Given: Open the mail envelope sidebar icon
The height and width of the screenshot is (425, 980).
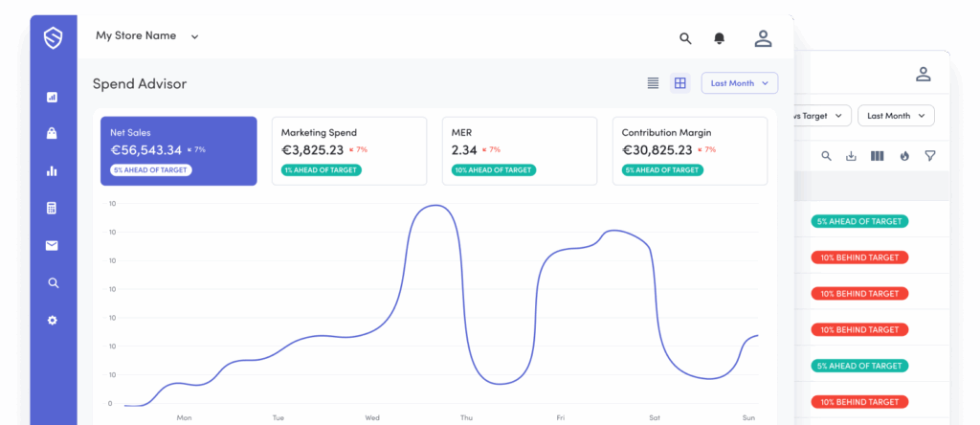Looking at the screenshot, I should [x=53, y=245].
